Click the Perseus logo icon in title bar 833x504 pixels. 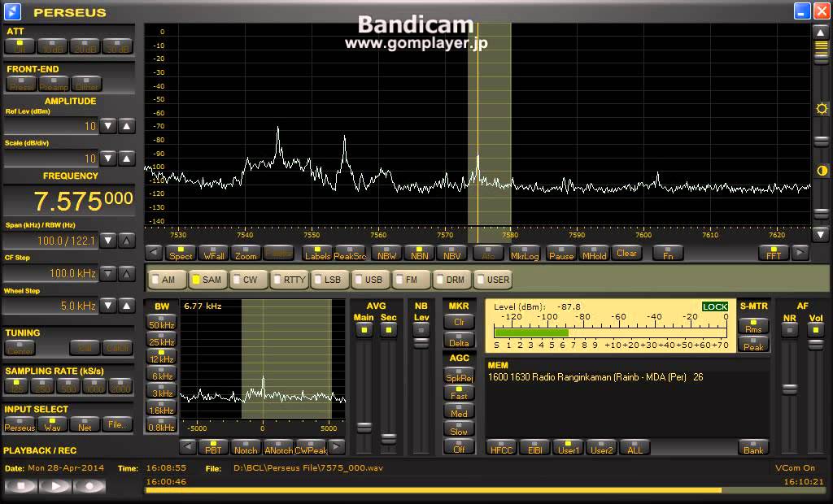12,11
